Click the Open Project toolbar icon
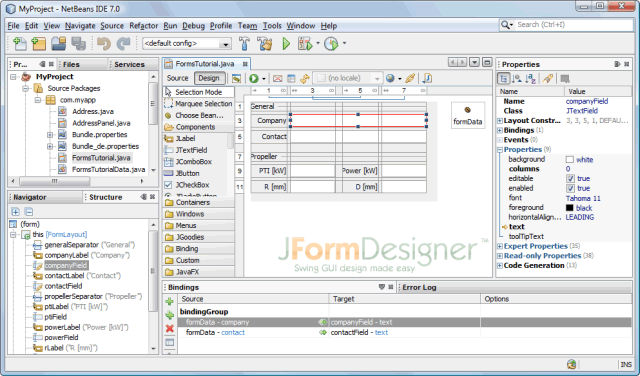 (x=59, y=43)
